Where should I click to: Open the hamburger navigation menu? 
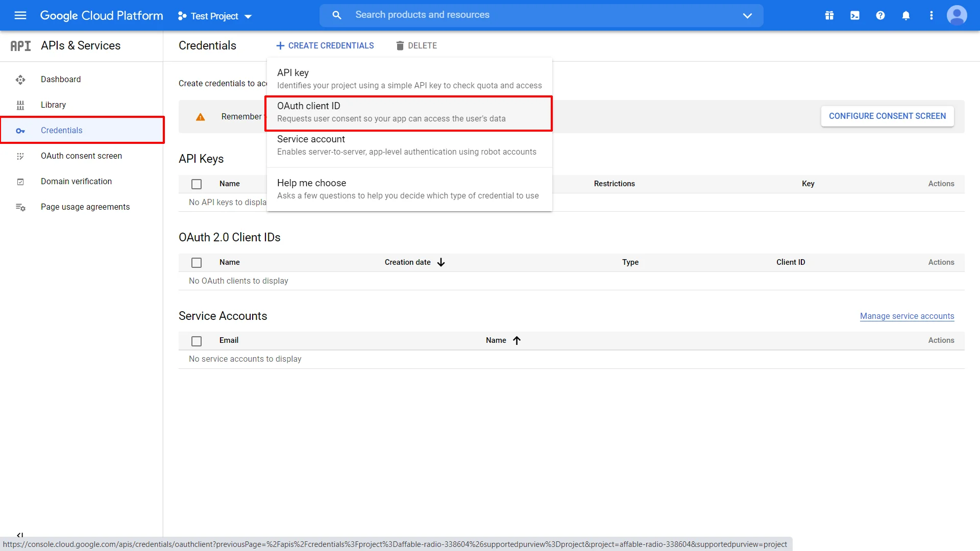point(20,15)
